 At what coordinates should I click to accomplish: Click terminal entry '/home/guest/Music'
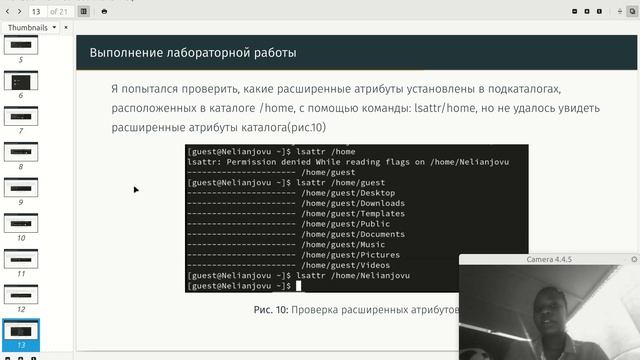343,244
